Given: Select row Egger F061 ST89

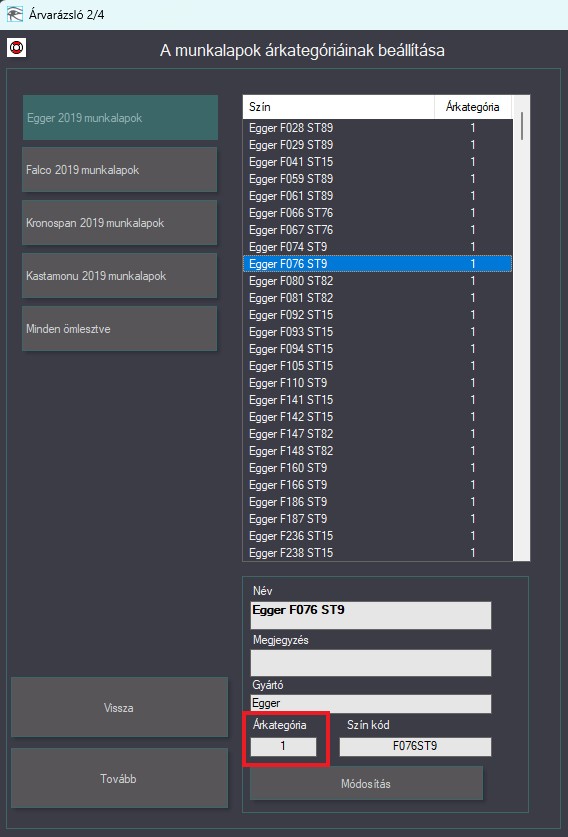Looking at the screenshot, I should click(x=377, y=196).
